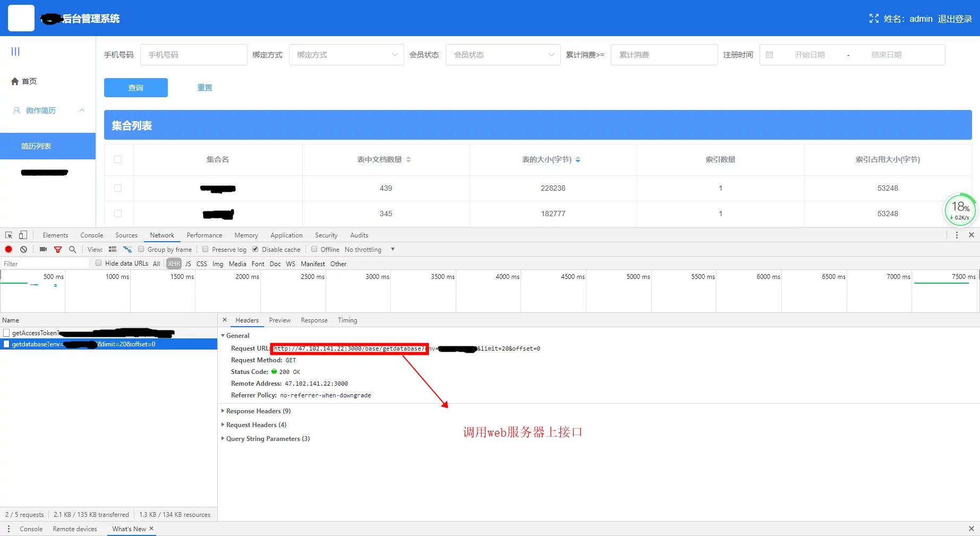Click the 重置 reset link

coord(205,88)
